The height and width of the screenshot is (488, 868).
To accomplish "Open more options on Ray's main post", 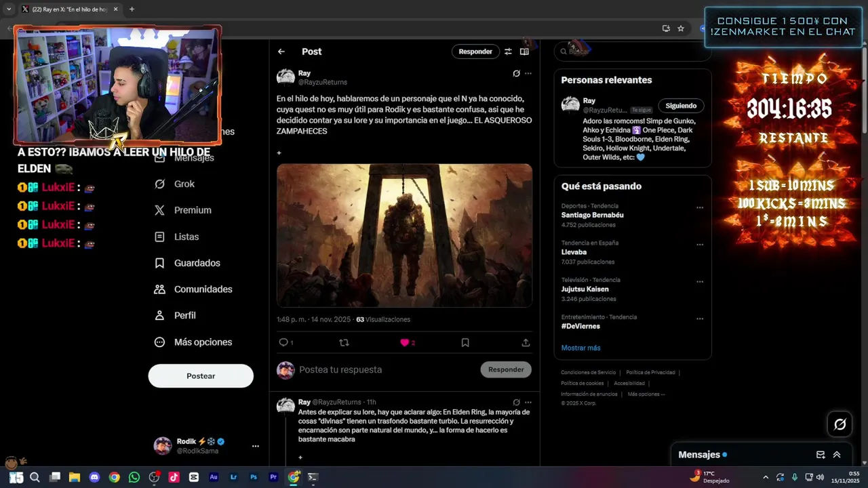I will pyautogui.click(x=528, y=73).
